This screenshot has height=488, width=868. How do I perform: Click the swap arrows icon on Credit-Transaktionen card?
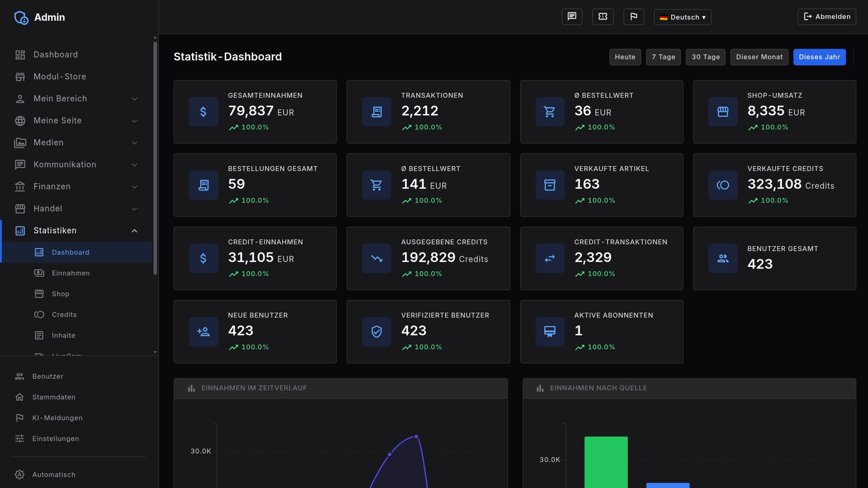[x=550, y=258]
